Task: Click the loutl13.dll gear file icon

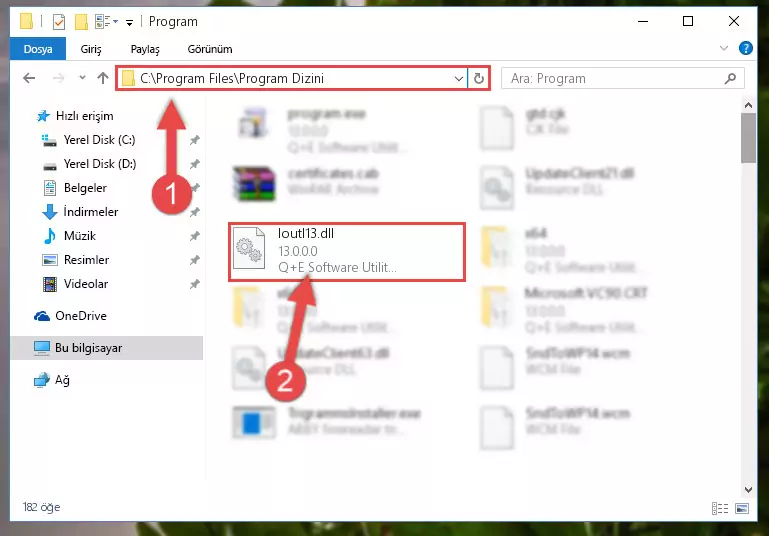Action: [x=249, y=249]
